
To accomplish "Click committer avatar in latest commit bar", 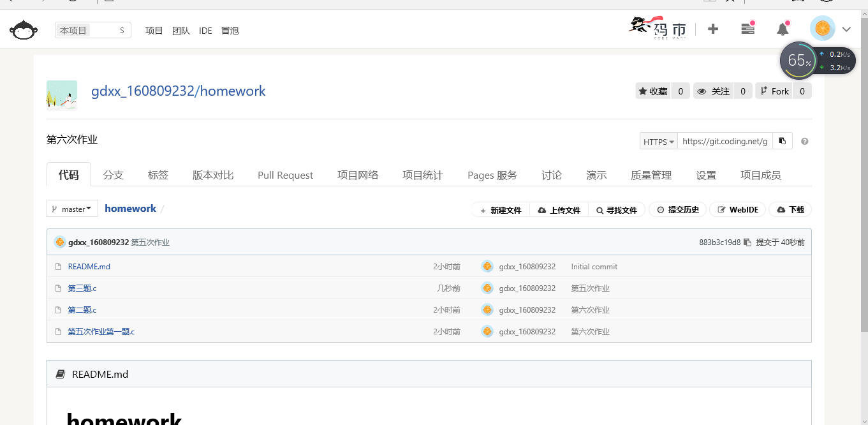I will click(60, 242).
